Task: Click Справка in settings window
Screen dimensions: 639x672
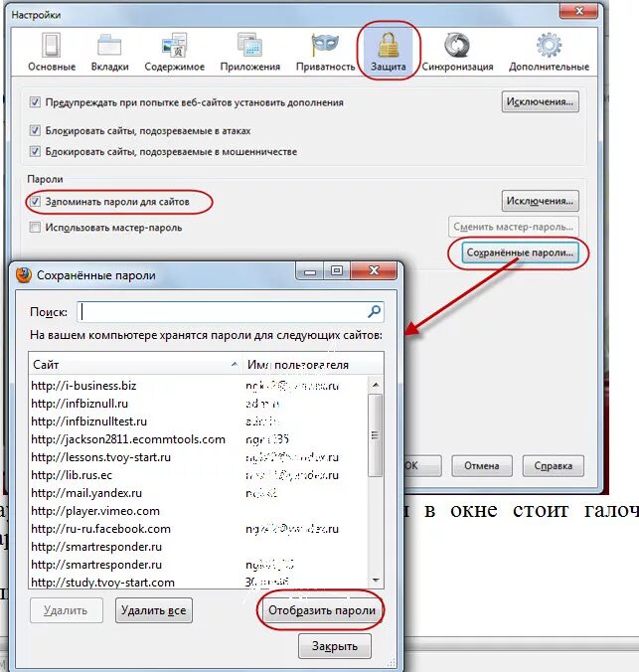Action: pyautogui.click(x=553, y=466)
